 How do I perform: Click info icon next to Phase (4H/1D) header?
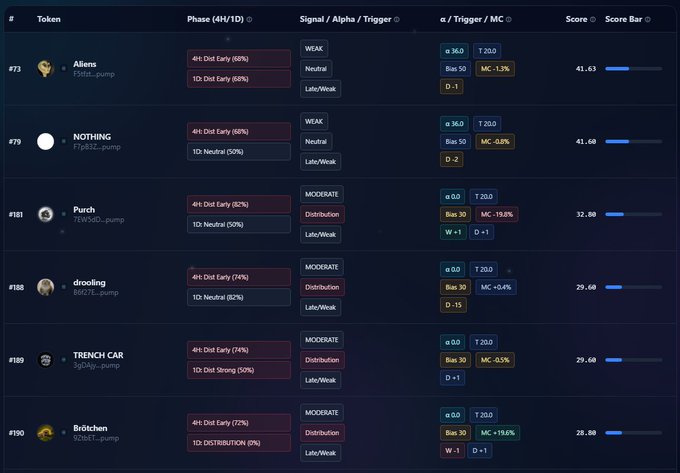249,20
